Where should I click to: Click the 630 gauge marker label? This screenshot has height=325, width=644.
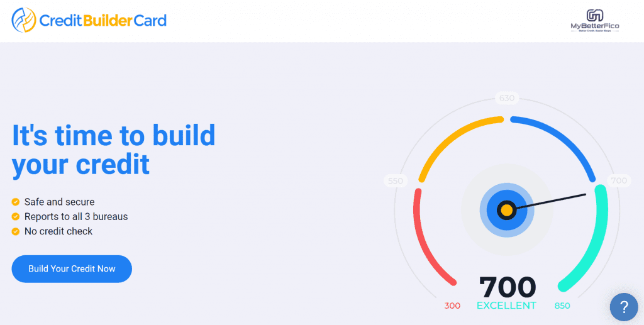pyautogui.click(x=506, y=98)
